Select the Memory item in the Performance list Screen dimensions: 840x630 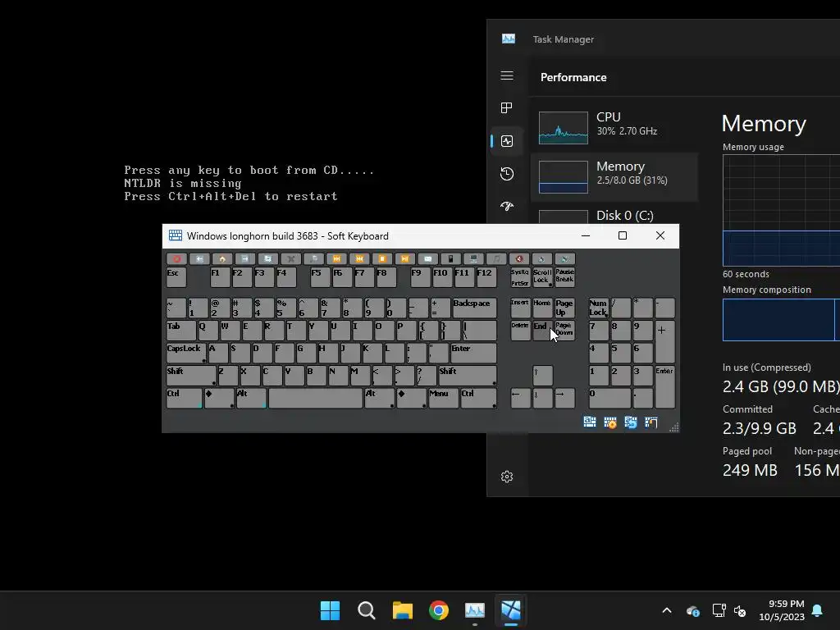click(x=614, y=177)
